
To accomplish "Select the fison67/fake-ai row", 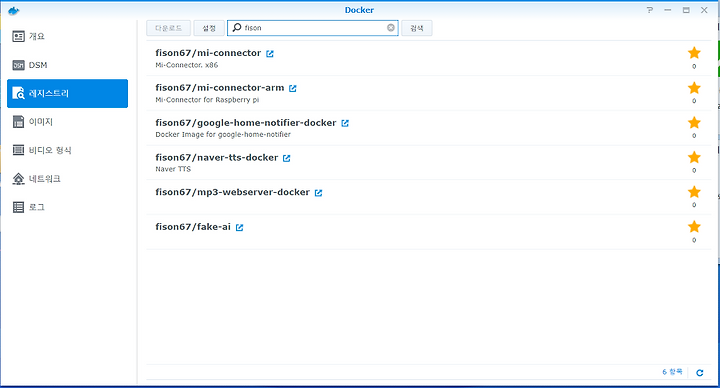I will pos(429,232).
